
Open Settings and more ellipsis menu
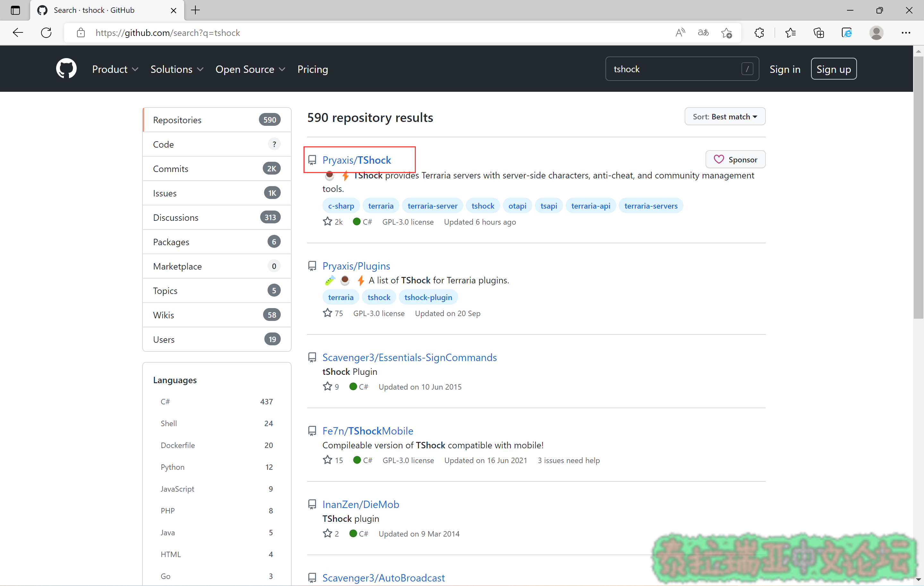[906, 33]
